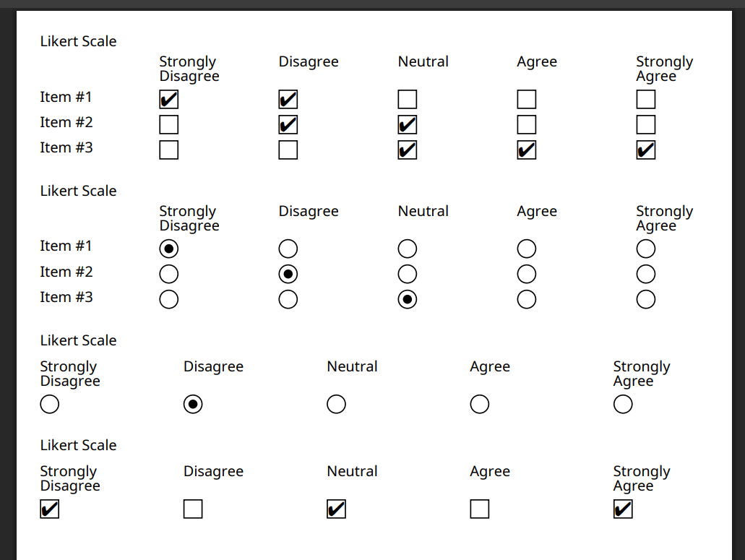Image resolution: width=745 pixels, height=560 pixels.
Task: Select Item #2 Neutral radio in second table
Action: 407,274
